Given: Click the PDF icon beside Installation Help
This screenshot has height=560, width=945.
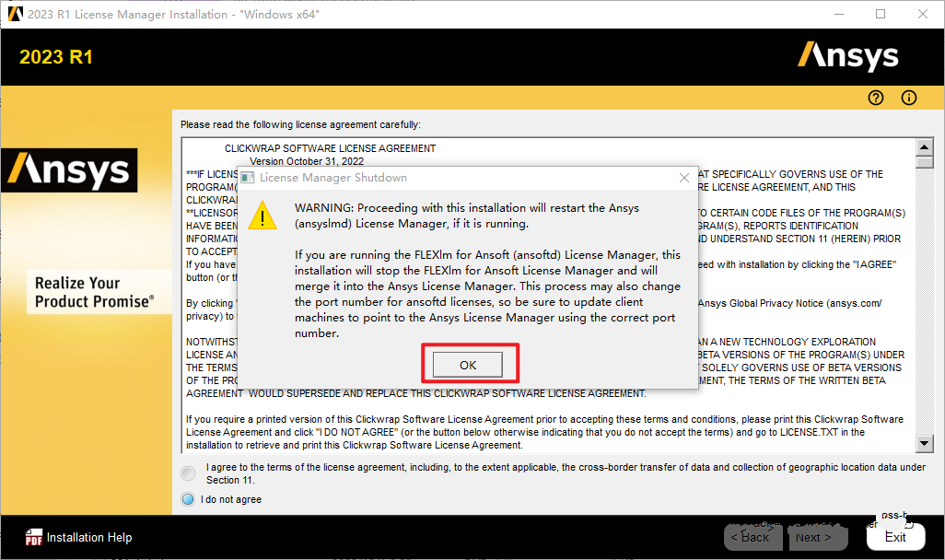Looking at the screenshot, I should click(34, 537).
